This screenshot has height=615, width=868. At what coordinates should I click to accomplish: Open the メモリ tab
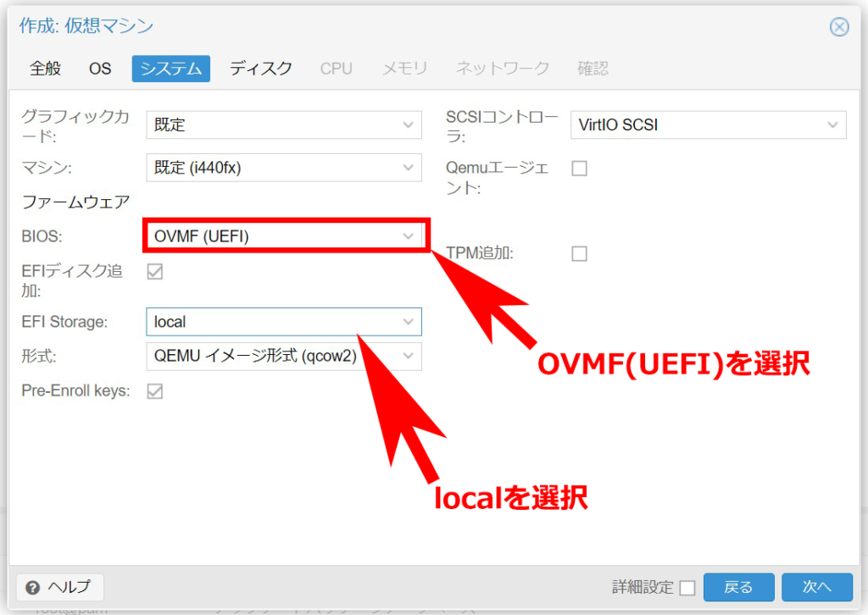click(x=404, y=69)
